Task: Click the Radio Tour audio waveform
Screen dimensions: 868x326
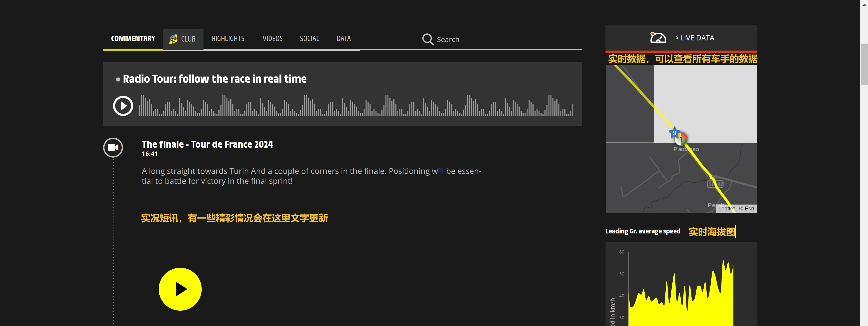Action: coord(356,105)
